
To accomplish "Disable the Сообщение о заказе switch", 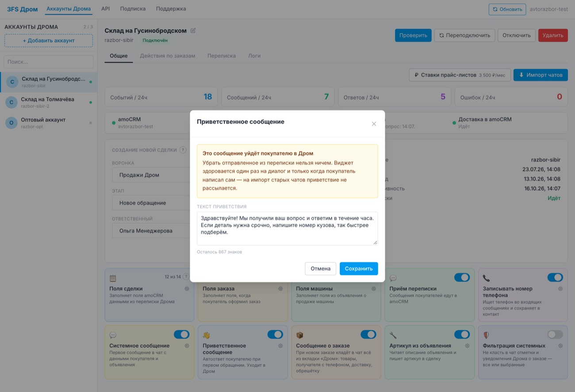I will pyautogui.click(x=368, y=334).
